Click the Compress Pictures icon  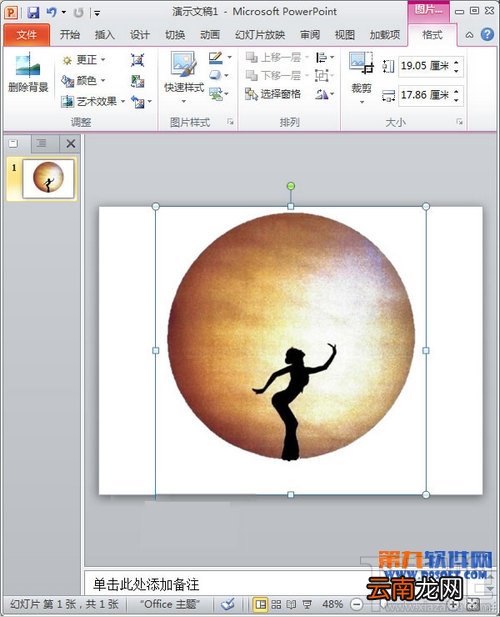[x=137, y=60]
